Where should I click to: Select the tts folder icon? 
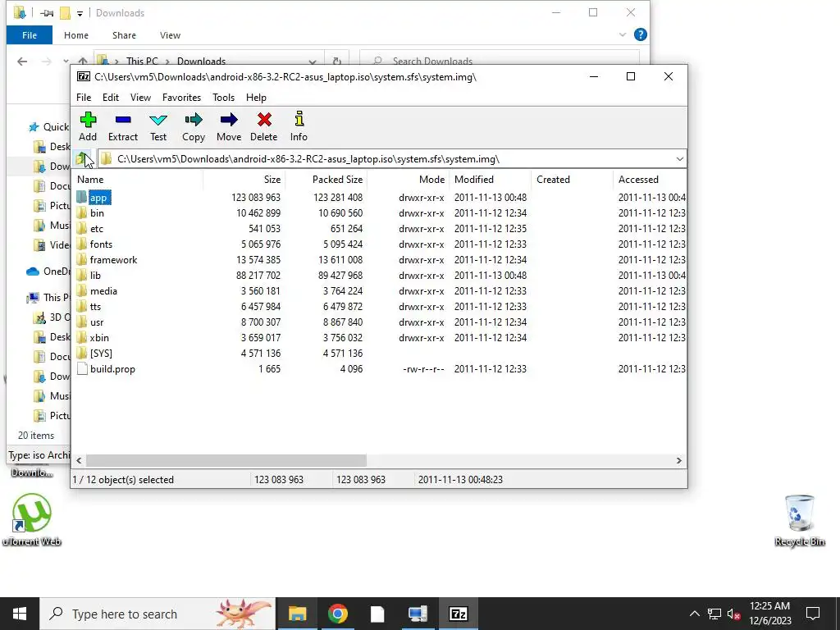point(81,306)
